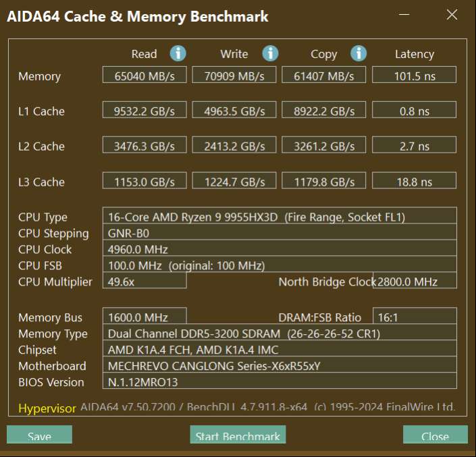Select L3 Cache Read 1153.0 GB/s
476x457 pixels.
tap(144, 180)
